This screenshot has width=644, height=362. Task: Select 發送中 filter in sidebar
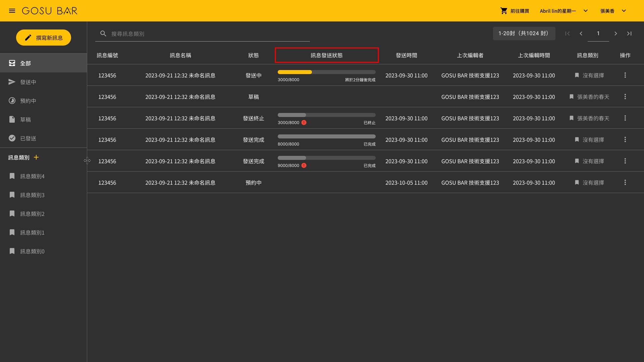(44, 82)
